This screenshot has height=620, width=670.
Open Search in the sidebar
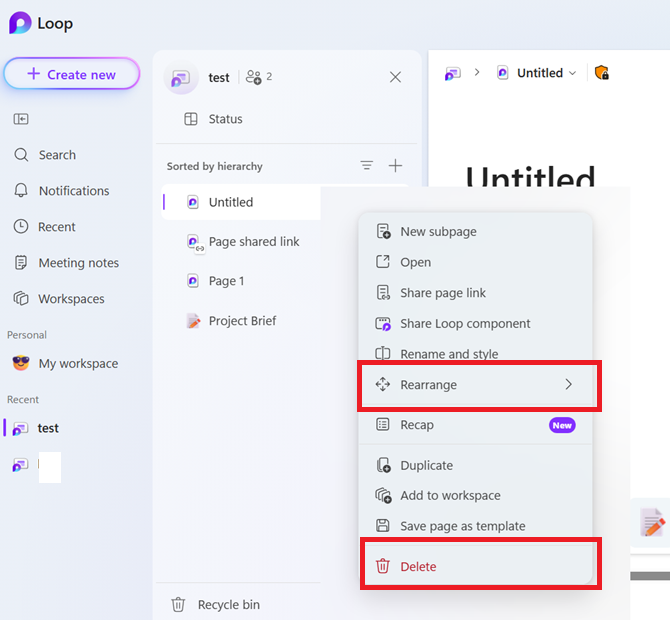(x=44, y=155)
